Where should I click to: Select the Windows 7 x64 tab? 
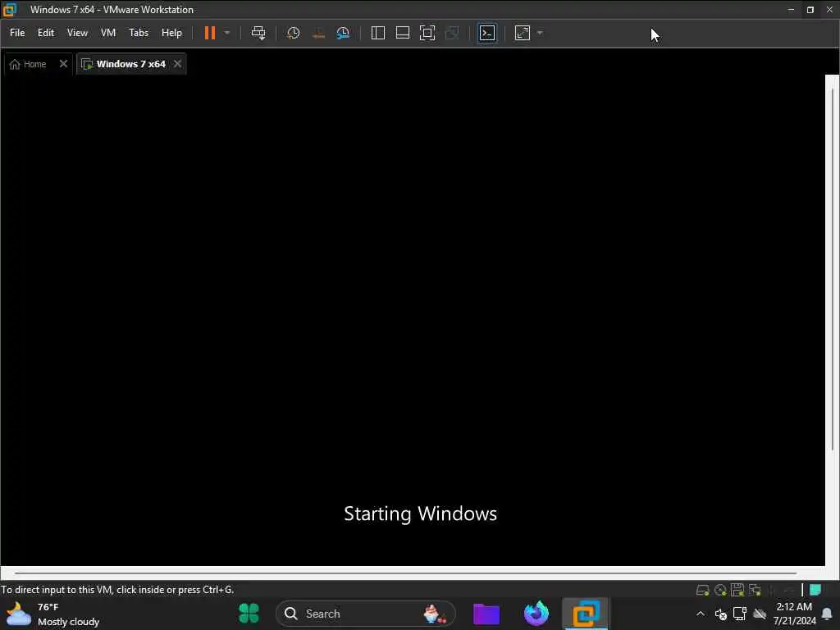point(125,64)
